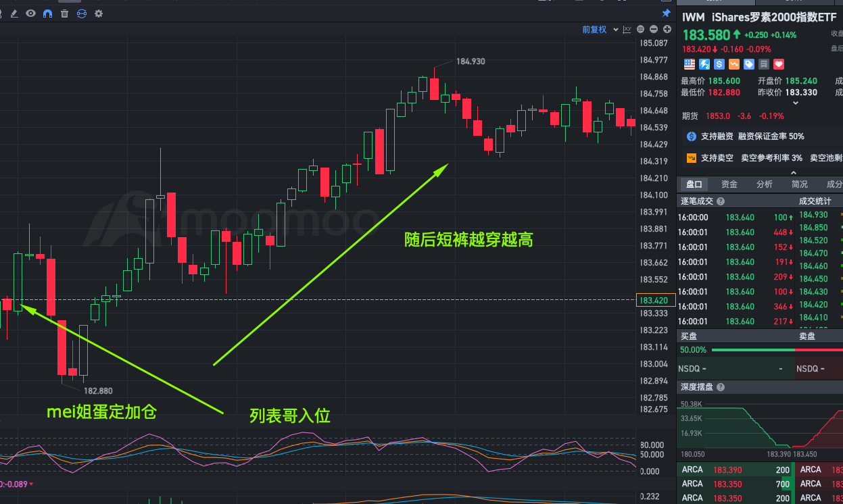Toggle the XY axis scale icon

627,30
